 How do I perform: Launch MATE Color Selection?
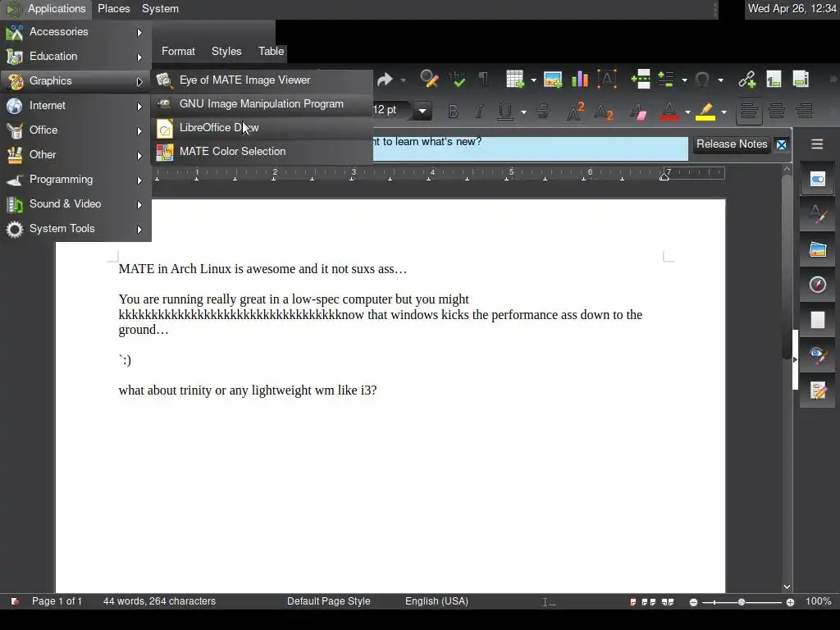coord(262,152)
